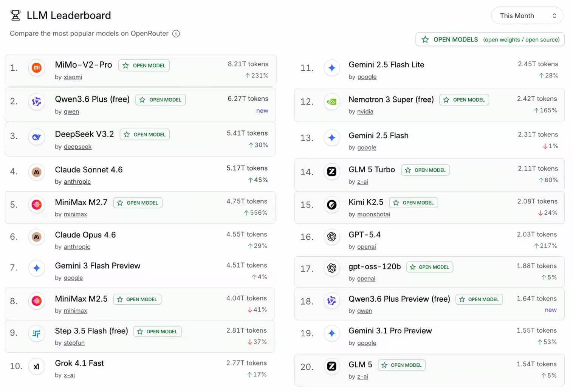Open the nvidia author link
The width and height of the screenshot is (573, 392).
click(365, 112)
